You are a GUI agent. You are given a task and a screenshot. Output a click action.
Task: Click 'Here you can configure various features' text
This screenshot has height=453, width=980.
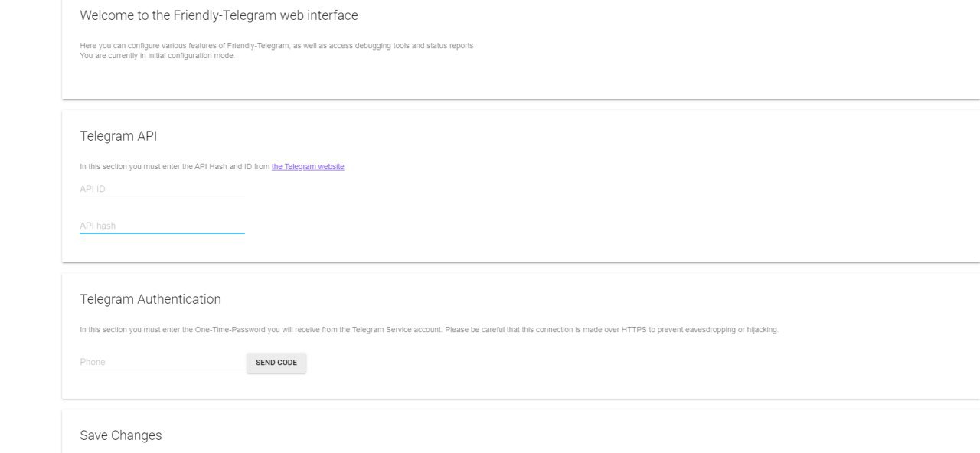(x=276, y=46)
